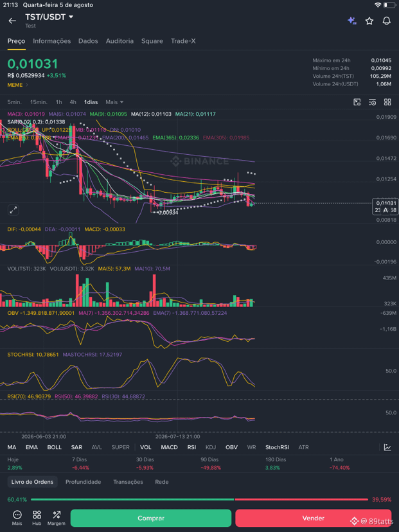This screenshot has height=532, width=399.
Task: Open price alert bell icon
Action: tap(386, 21)
